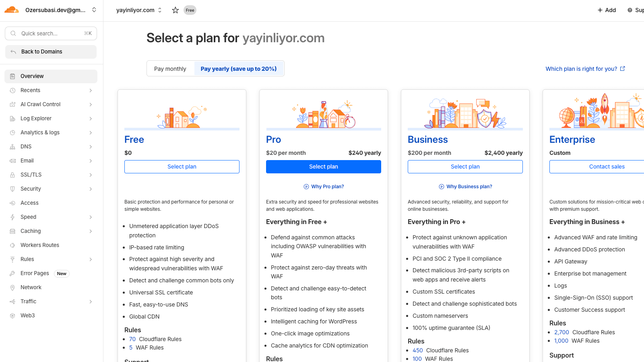The height and width of the screenshot is (362, 644).
Task: Click the Web3 sidebar icon
Action: [12, 316]
